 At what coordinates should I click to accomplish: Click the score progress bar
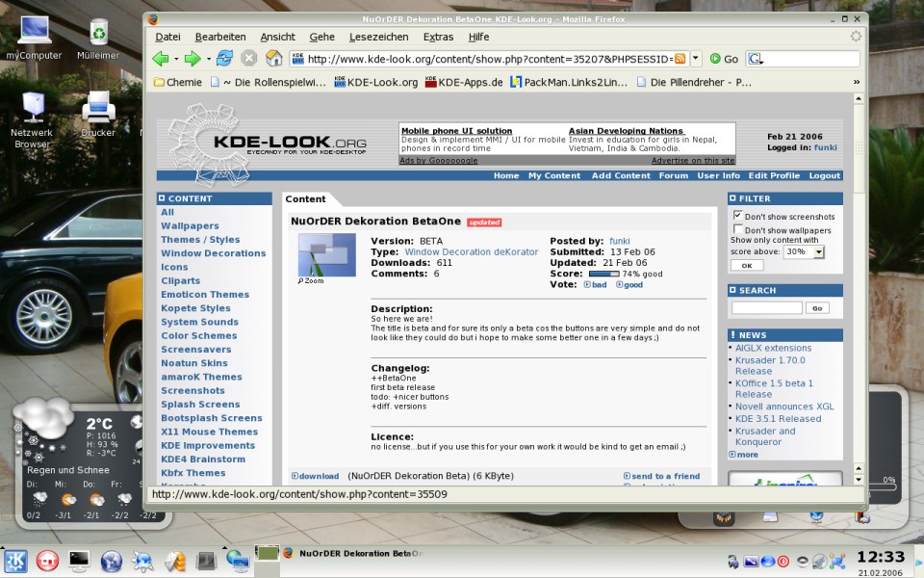tap(604, 274)
